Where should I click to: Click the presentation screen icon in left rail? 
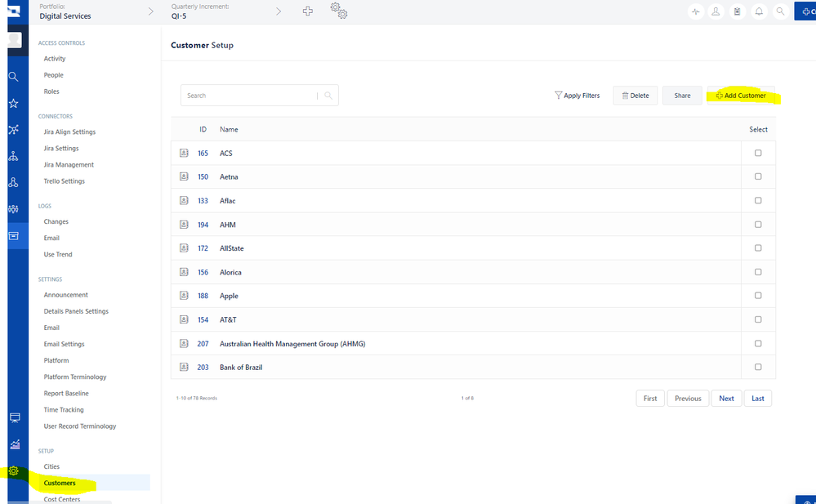pyautogui.click(x=15, y=417)
